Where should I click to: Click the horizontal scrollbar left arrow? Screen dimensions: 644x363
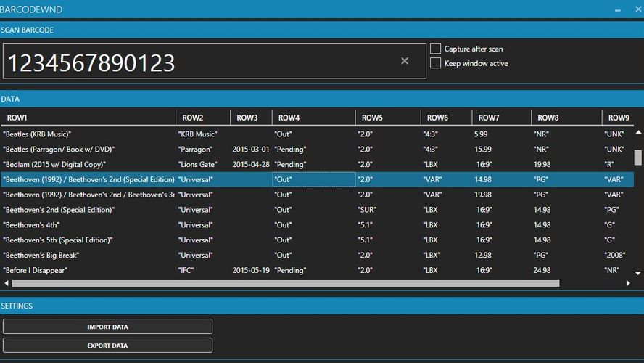tap(5, 283)
